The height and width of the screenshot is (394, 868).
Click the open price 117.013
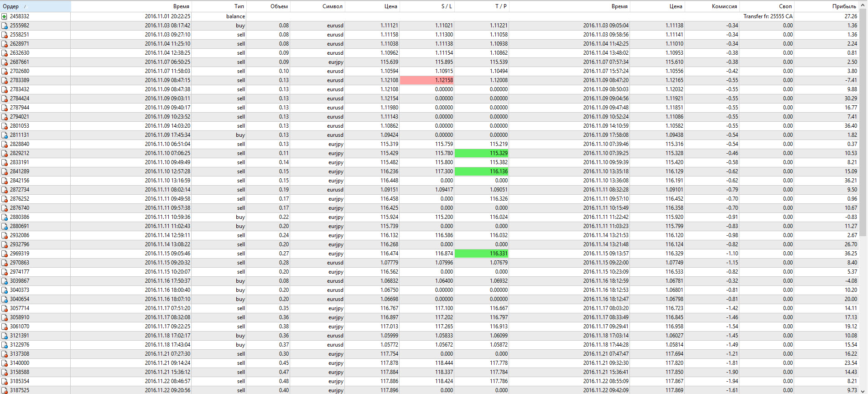(389, 327)
